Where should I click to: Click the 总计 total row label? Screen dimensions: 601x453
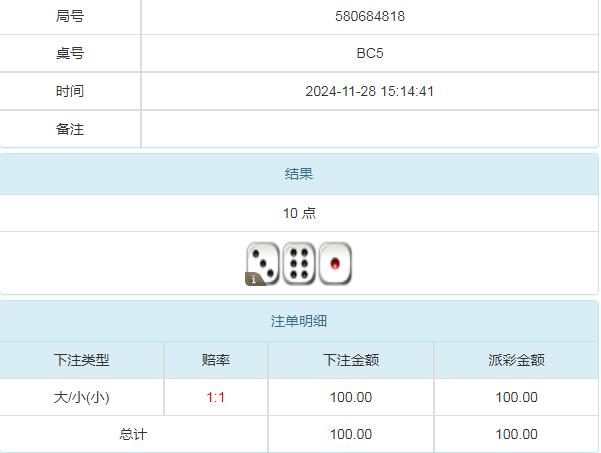click(133, 434)
